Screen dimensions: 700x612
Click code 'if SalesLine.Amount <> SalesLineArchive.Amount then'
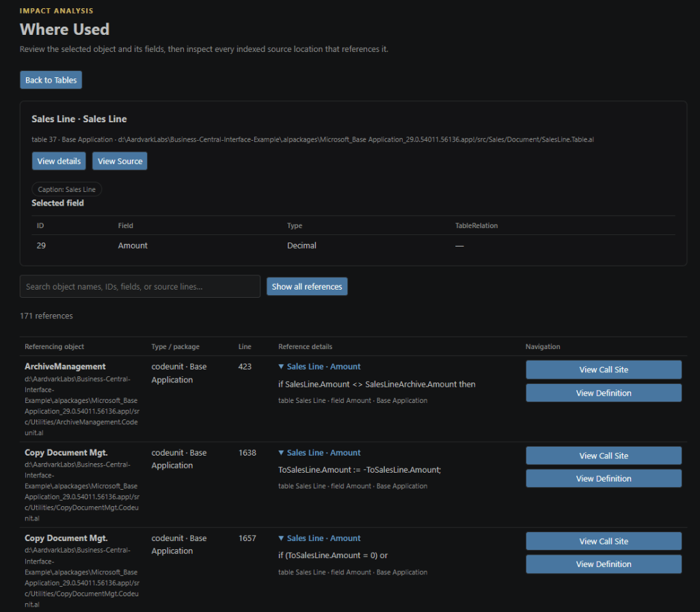click(377, 384)
